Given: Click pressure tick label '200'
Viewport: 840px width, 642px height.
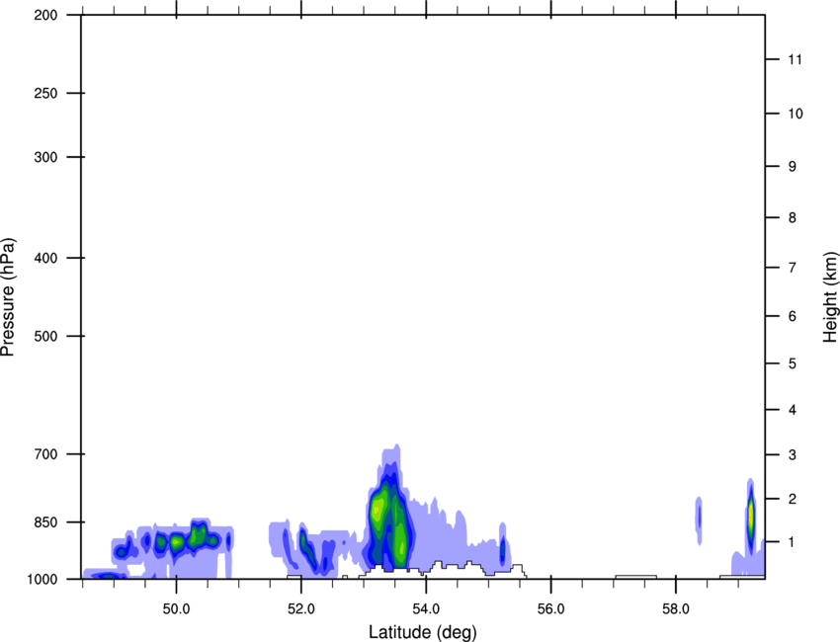Looking at the screenshot, I should click(45, 15).
